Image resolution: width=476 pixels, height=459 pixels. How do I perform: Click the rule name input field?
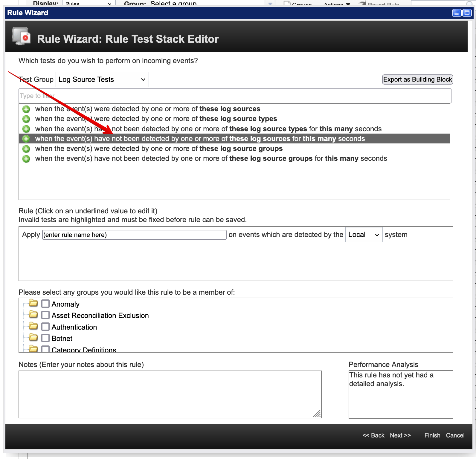click(134, 235)
